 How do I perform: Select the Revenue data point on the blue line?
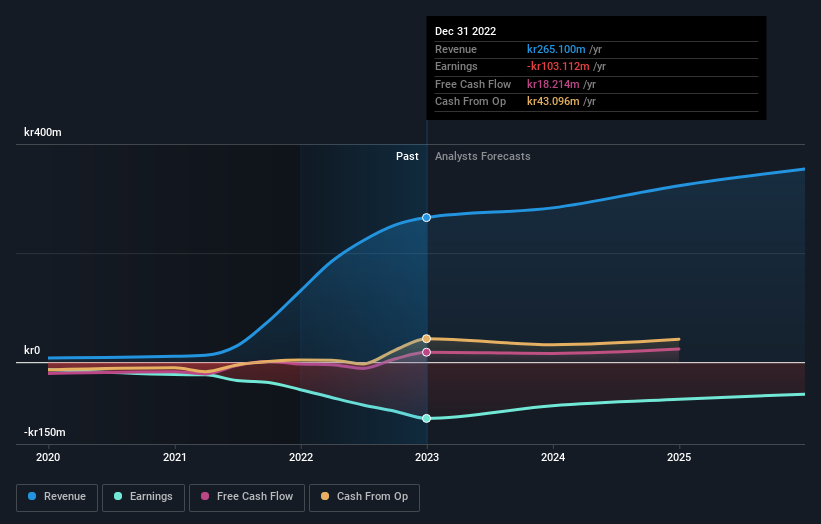[427, 217]
